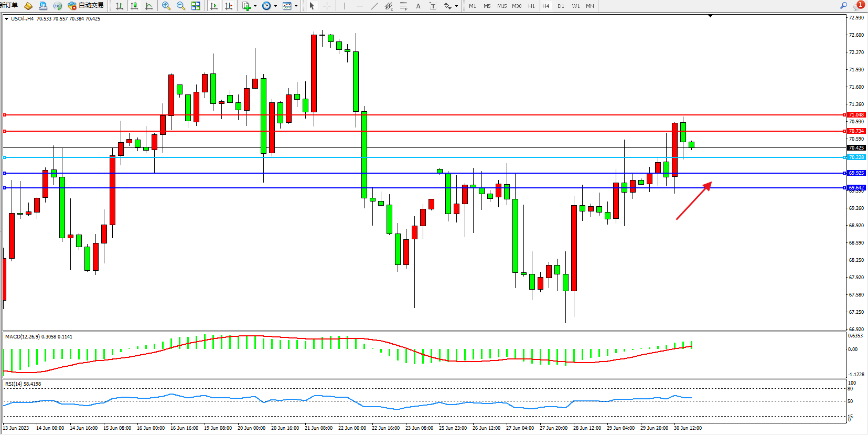Click the chart shift triangle marker
Viewport: 868px width, 435px height.
pos(710,16)
